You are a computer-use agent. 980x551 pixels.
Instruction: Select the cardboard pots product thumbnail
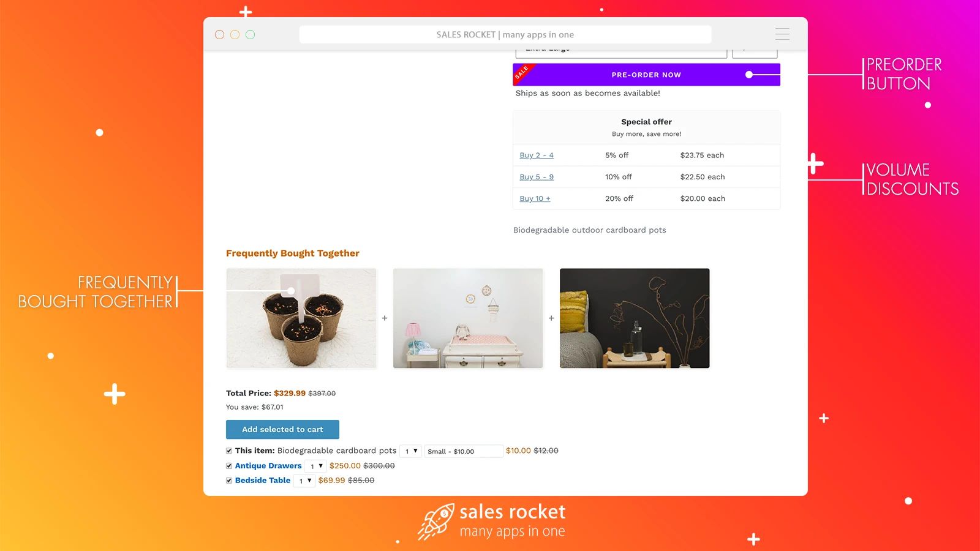(x=301, y=318)
